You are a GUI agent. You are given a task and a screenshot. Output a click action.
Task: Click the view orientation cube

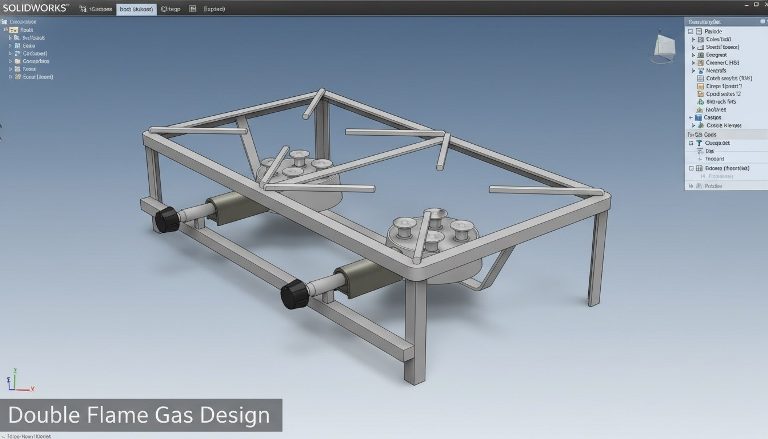pos(664,44)
